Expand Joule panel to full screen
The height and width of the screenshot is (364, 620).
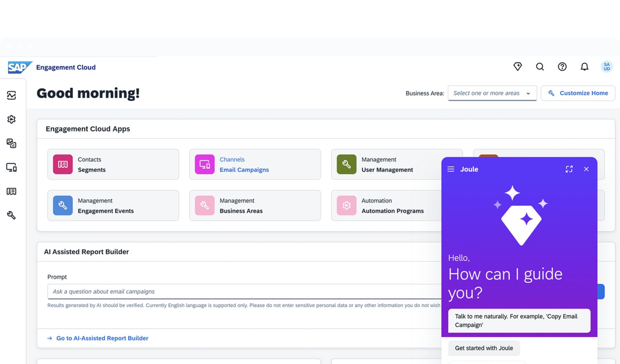tap(569, 169)
